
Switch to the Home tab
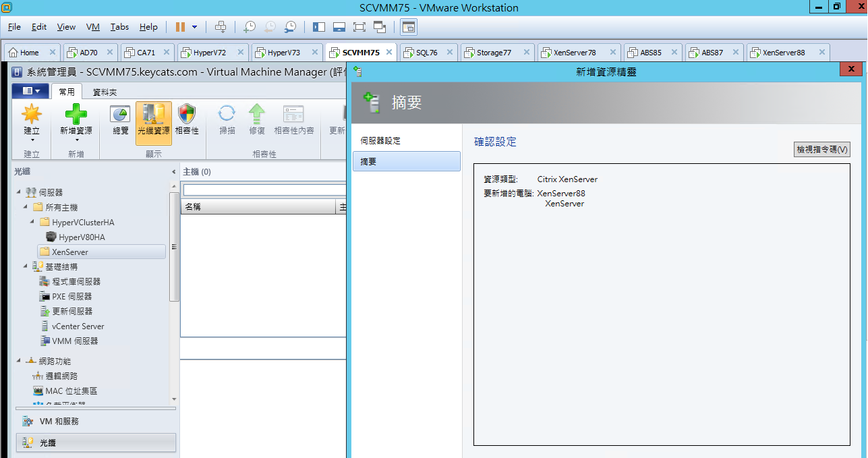[30, 53]
